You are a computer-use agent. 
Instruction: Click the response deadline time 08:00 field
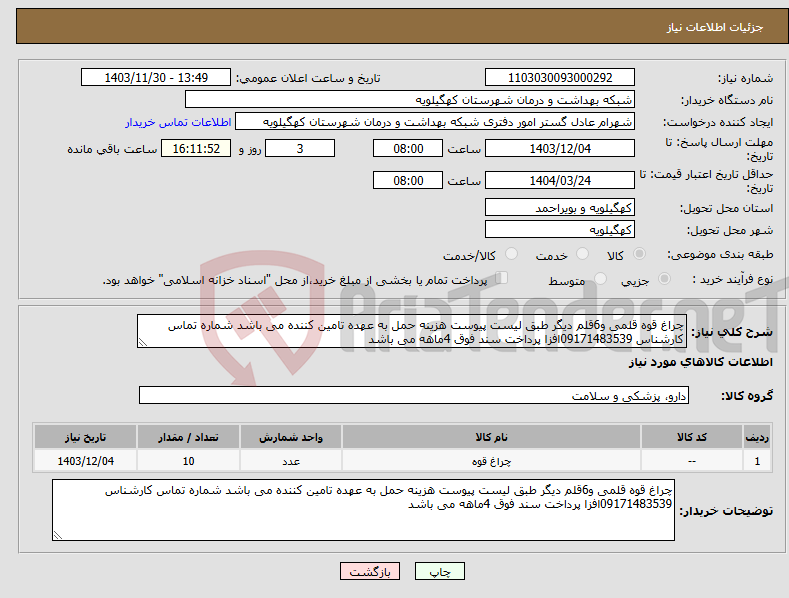click(408, 148)
